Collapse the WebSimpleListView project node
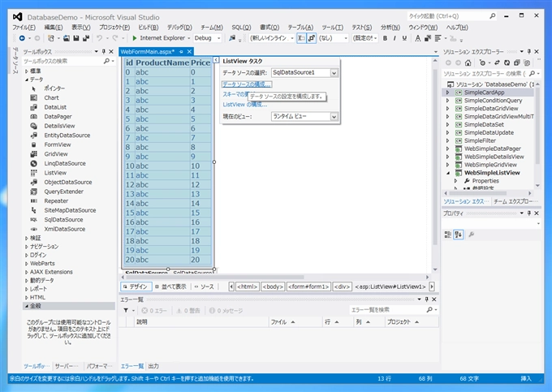Screen dimensions: 552x392 448,173
